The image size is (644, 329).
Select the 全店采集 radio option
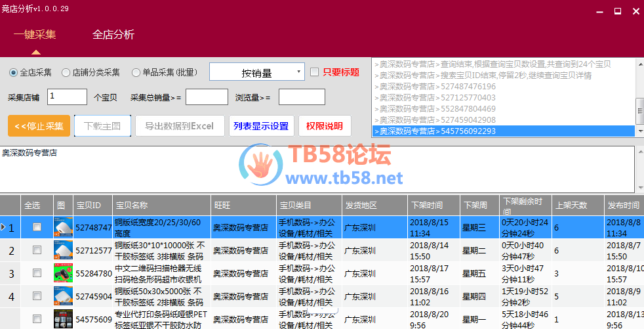[x=14, y=72]
